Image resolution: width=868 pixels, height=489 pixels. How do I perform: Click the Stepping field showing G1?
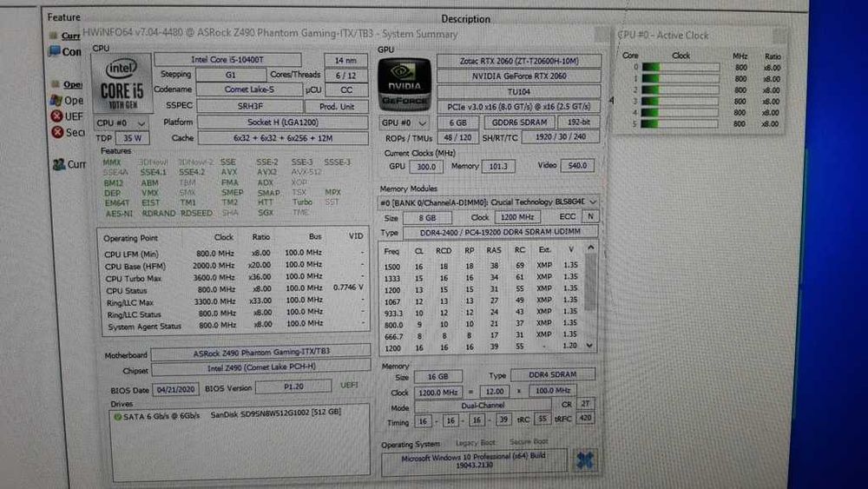(230, 75)
